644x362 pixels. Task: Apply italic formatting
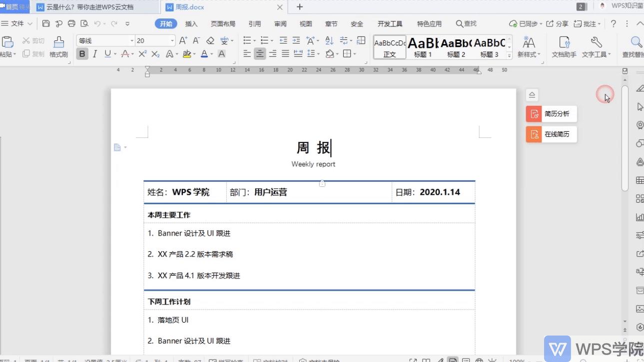coord(94,53)
